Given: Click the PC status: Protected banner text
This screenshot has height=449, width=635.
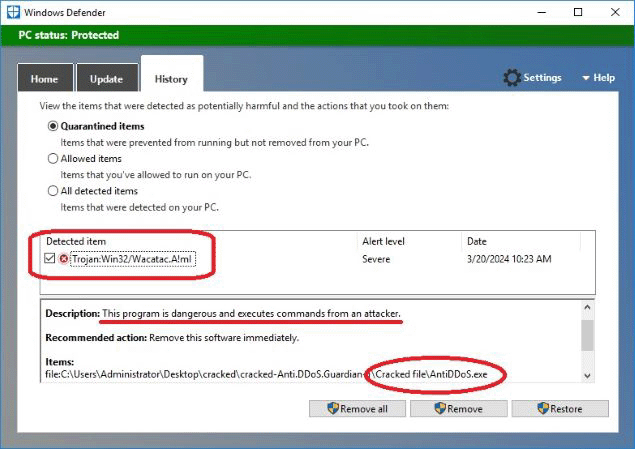Looking at the screenshot, I should (x=68, y=35).
